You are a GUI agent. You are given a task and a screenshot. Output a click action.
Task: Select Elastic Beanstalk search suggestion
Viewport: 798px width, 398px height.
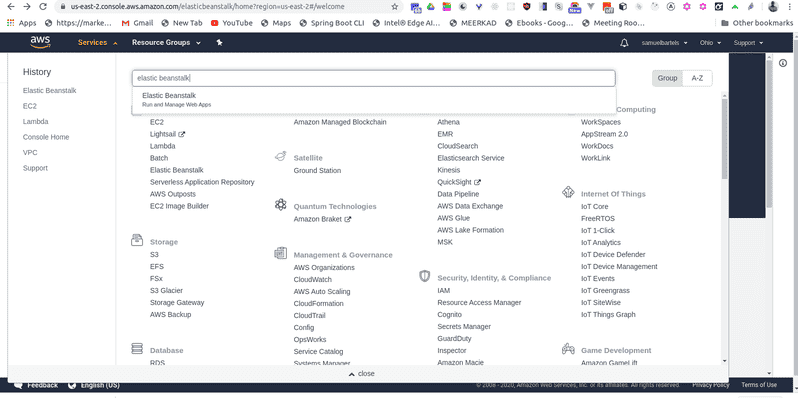(374, 99)
